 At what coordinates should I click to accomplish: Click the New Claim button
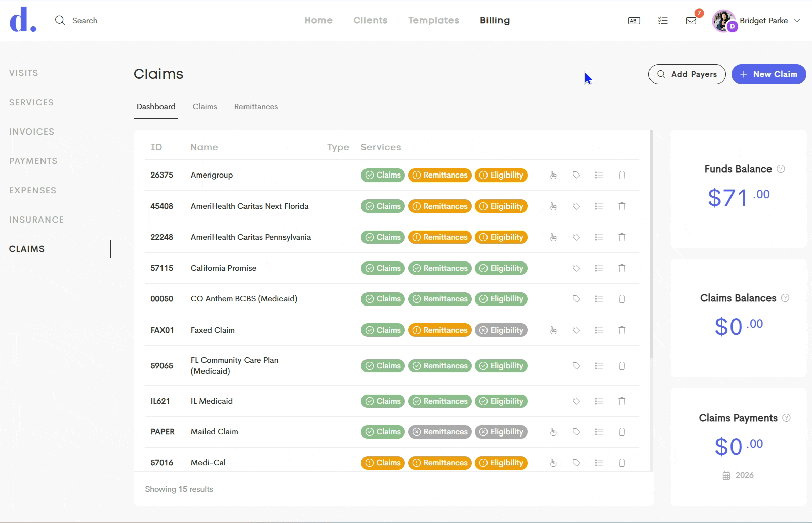coord(768,74)
